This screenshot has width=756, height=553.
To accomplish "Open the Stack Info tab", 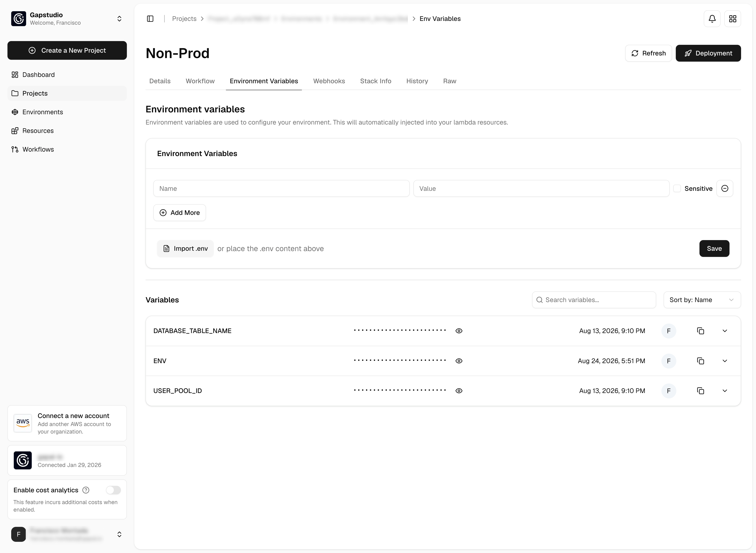I will click(376, 81).
